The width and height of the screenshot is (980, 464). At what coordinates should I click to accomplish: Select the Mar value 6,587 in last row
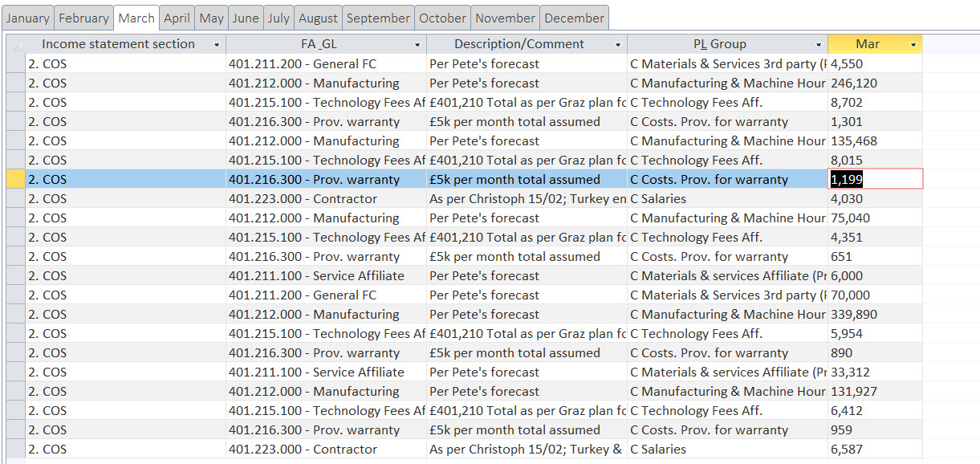pyautogui.click(x=873, y=449)
